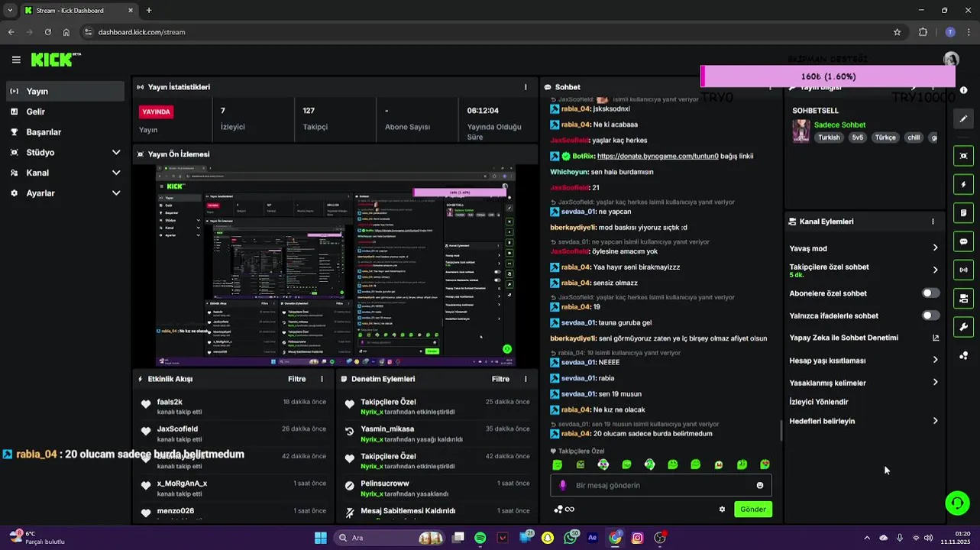Expand Hesap yaşı kısıtlaması setting
Viewport: 980px width, 550px height.
(864, 361)
